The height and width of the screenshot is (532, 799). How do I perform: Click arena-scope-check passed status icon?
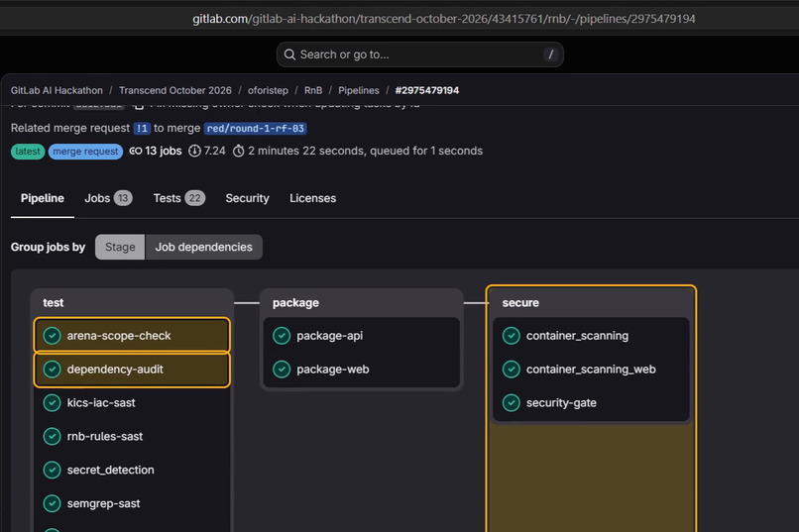[52, 336]
